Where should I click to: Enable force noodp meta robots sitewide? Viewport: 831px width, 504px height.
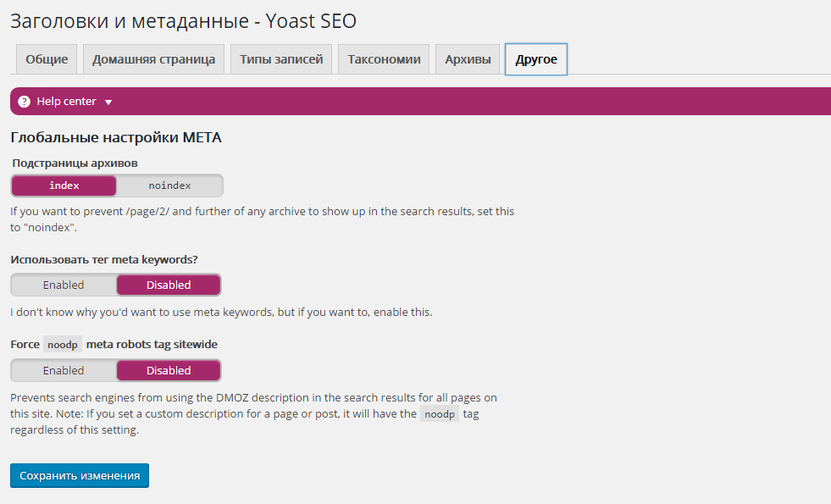pyautogui.click(x=64, y=370)
